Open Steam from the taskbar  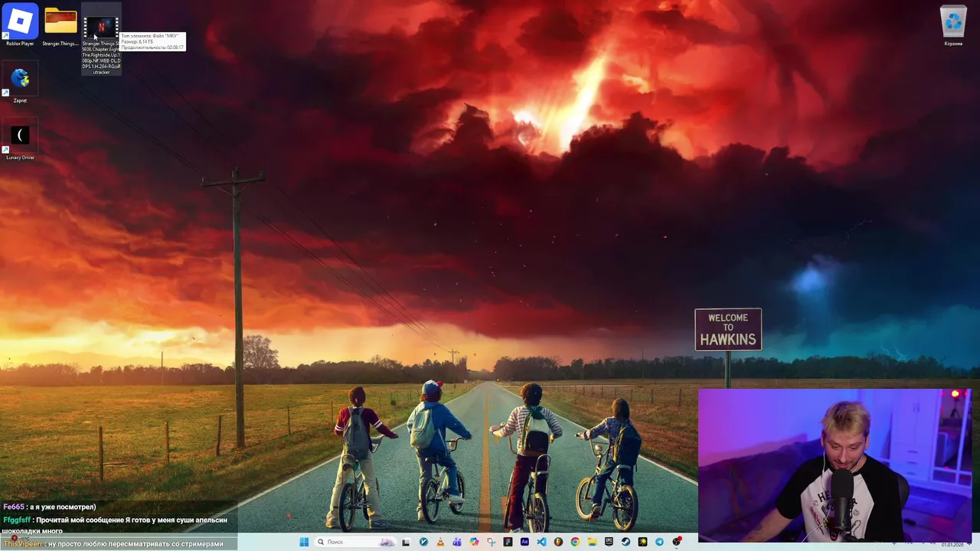[x=626, y=542]
